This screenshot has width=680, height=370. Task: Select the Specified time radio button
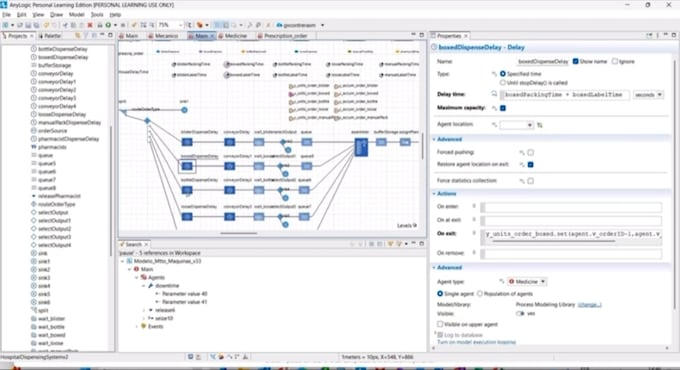point(503,74)
